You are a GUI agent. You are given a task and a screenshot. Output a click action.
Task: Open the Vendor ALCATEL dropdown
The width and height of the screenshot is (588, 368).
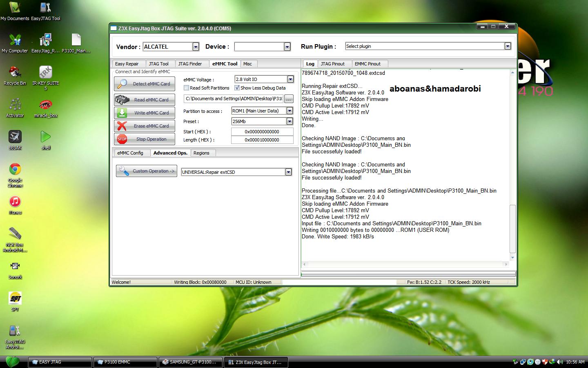click(x=196, y=47)
